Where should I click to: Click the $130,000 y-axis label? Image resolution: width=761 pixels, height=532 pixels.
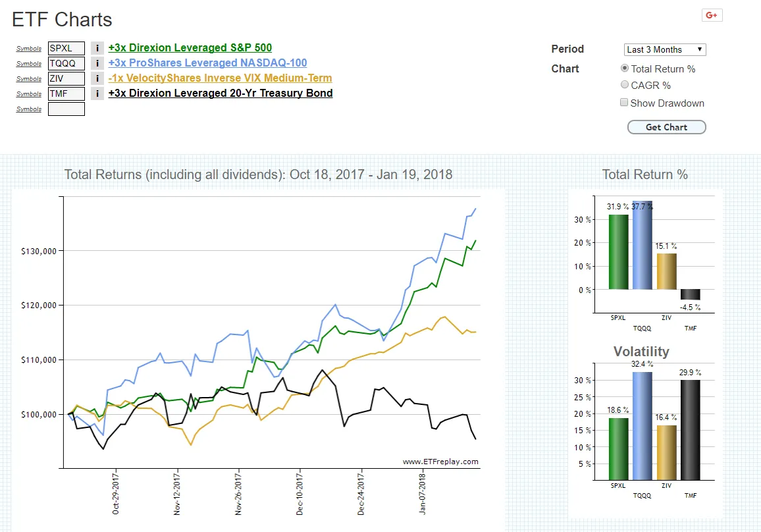coord(39,251)
